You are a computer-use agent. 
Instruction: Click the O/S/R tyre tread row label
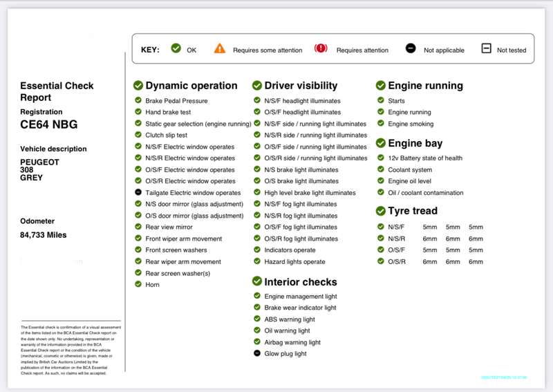click(397, 261)
